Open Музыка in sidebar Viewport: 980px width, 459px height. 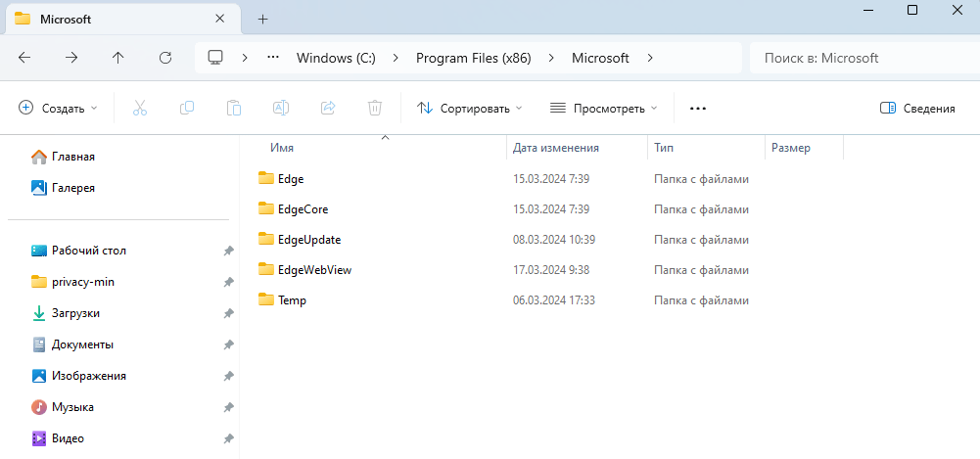(x=62, y=407)
